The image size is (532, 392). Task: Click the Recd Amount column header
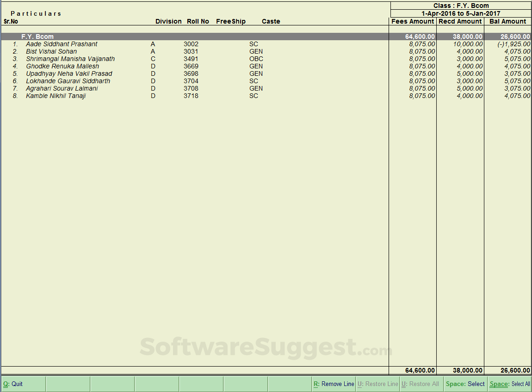[460, 21]
